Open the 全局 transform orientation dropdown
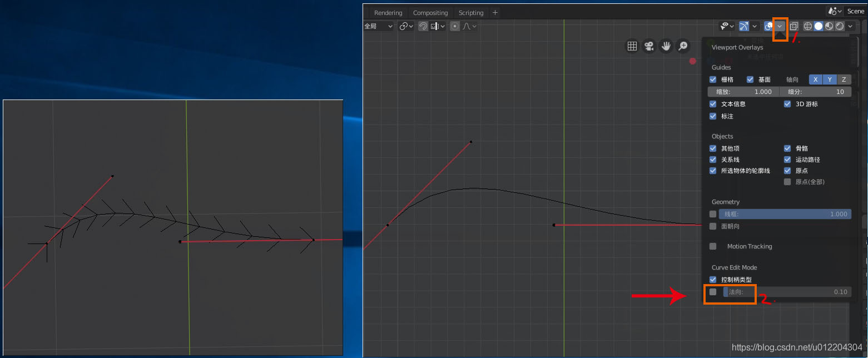 379,26
